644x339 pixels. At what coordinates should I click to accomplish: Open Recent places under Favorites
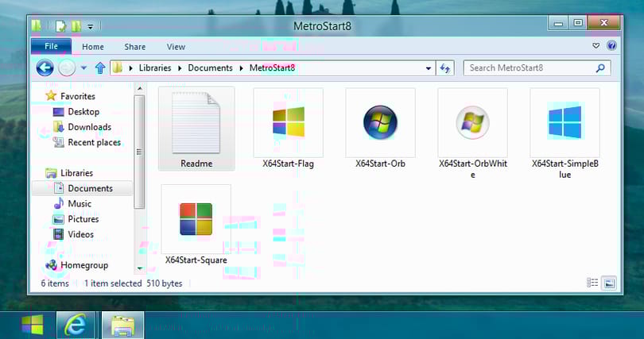(94, 142)
